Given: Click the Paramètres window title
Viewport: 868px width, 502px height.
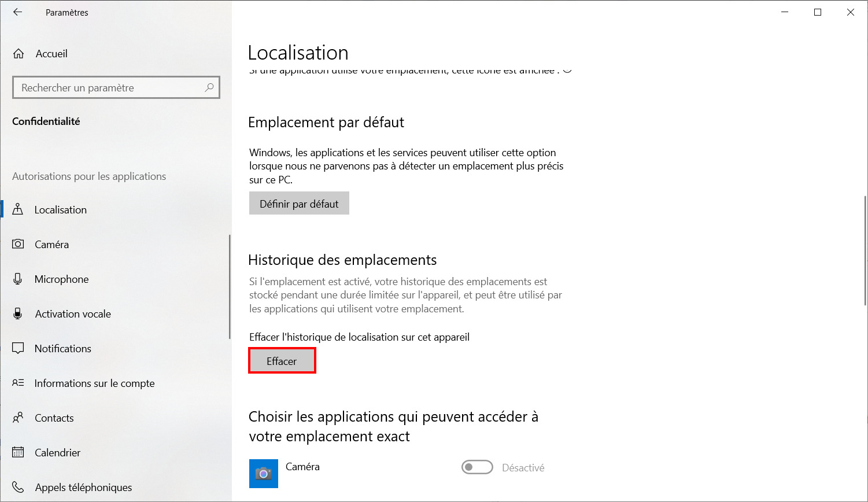Looking at the screenshot, I should 67,12.
